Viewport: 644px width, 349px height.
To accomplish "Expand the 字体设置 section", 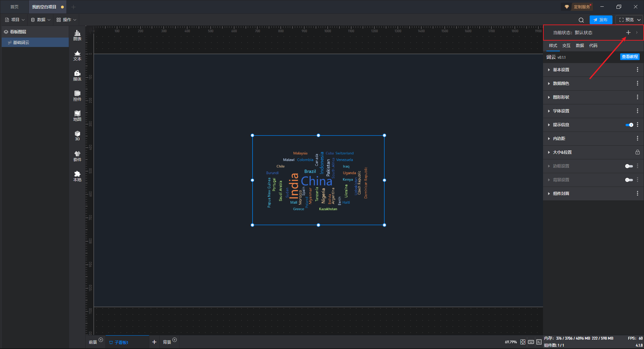I will 561,111.
